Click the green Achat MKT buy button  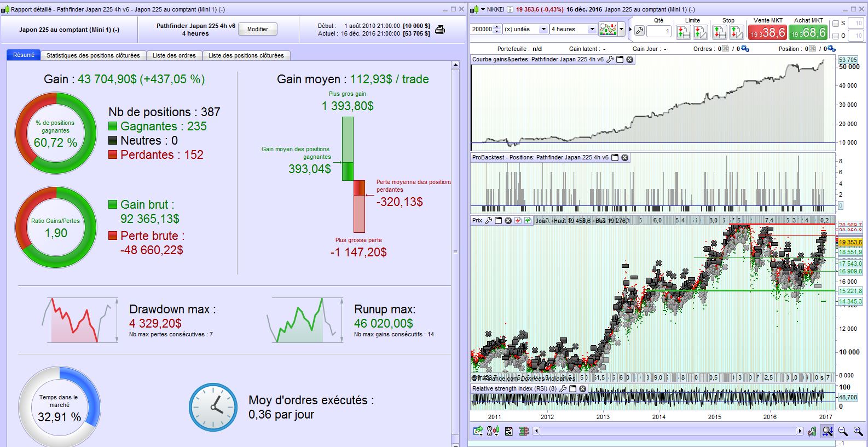808,32
